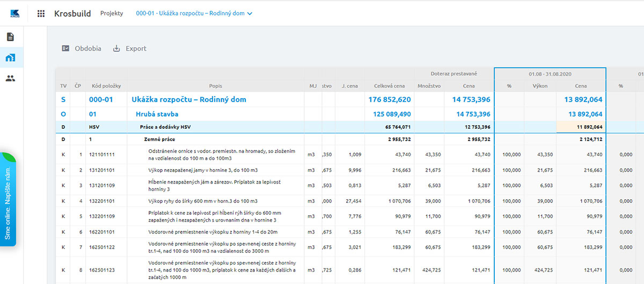Expand the project selector dropdown 000-01
The image size is (644, 284).
tap(194, 13)
